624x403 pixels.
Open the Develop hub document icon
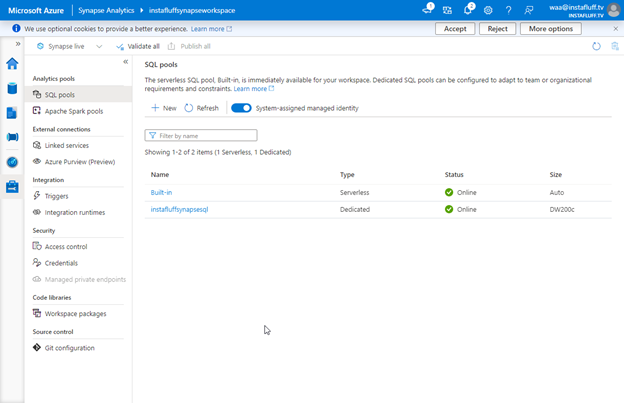pyautogui.click(x=12, y=113)
